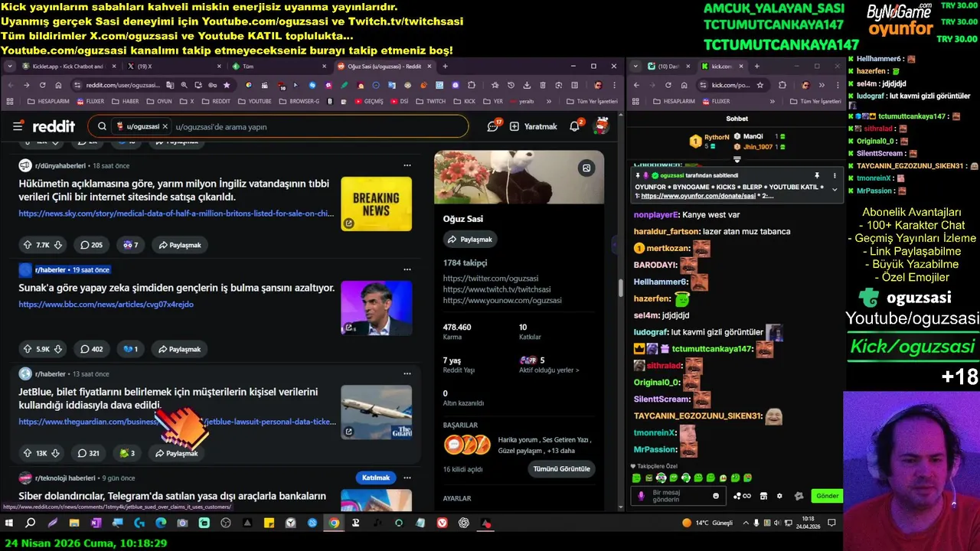The height and width of the screenshot is (551, 980).
Task: Downvote the İngiliz tıbbi verileri post
Action: (57, 245)
